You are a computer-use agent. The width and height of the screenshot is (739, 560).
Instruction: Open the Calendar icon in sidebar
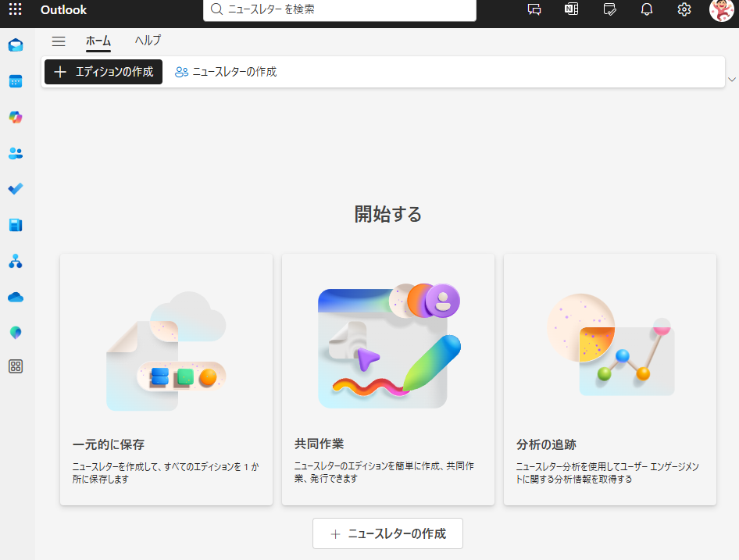(x=16, y=81)
